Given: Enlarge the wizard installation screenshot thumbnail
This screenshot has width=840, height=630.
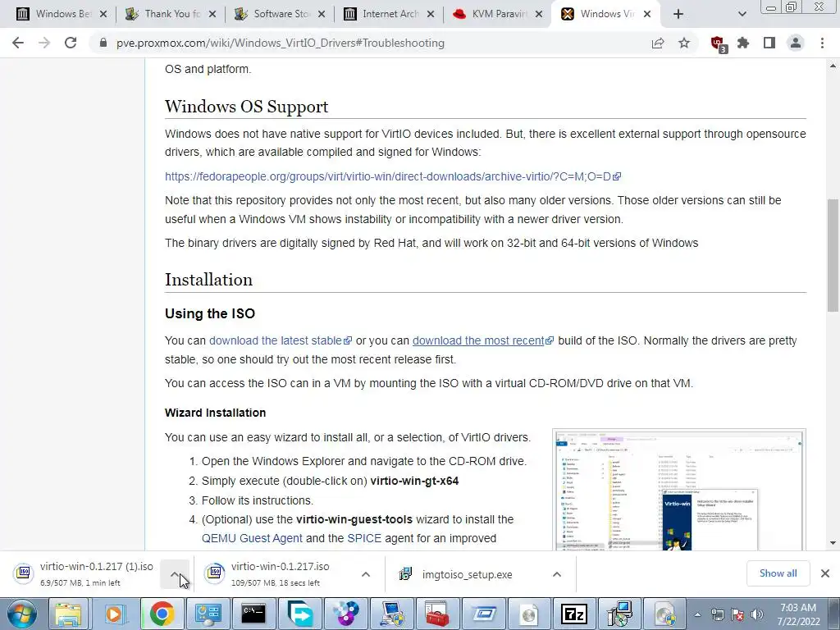Looking at the screenshot, I should click(x=678, y=490).
